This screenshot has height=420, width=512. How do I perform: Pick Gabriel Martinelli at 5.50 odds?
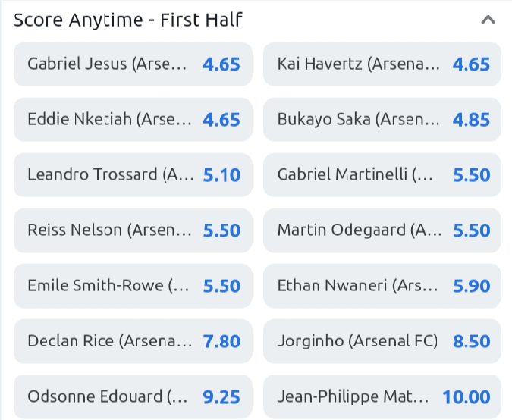[382, 175]
